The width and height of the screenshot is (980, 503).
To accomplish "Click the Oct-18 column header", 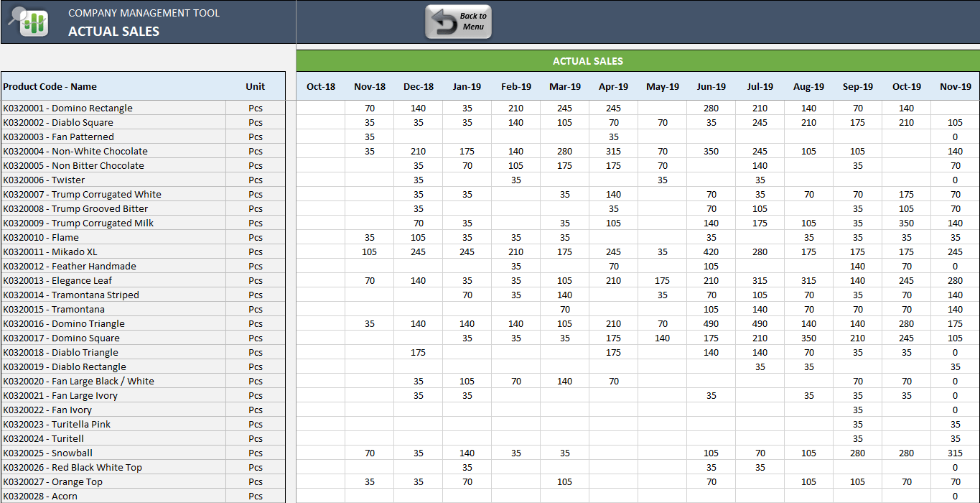I will [321, 86].
